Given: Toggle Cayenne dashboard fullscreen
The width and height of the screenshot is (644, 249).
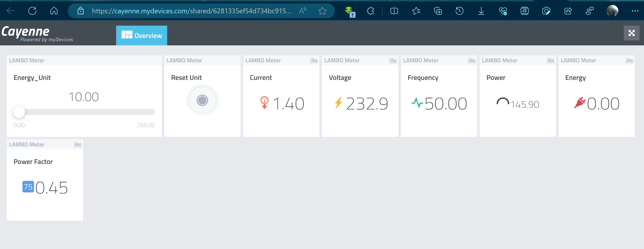Looking at the screenshot, I should (631, 33).
